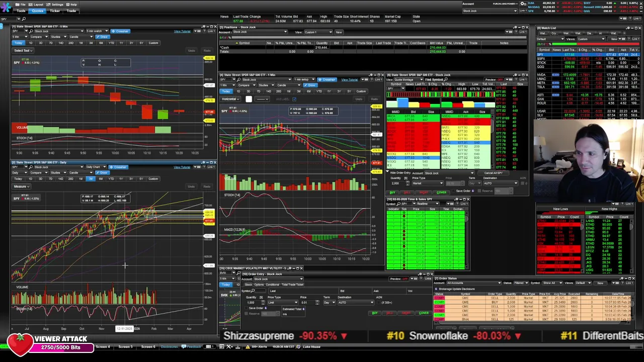Toggle Draw mode in the 5 Min chart
Image resolution: width=644 pixels, height=362 pixels.
point(103,37)
